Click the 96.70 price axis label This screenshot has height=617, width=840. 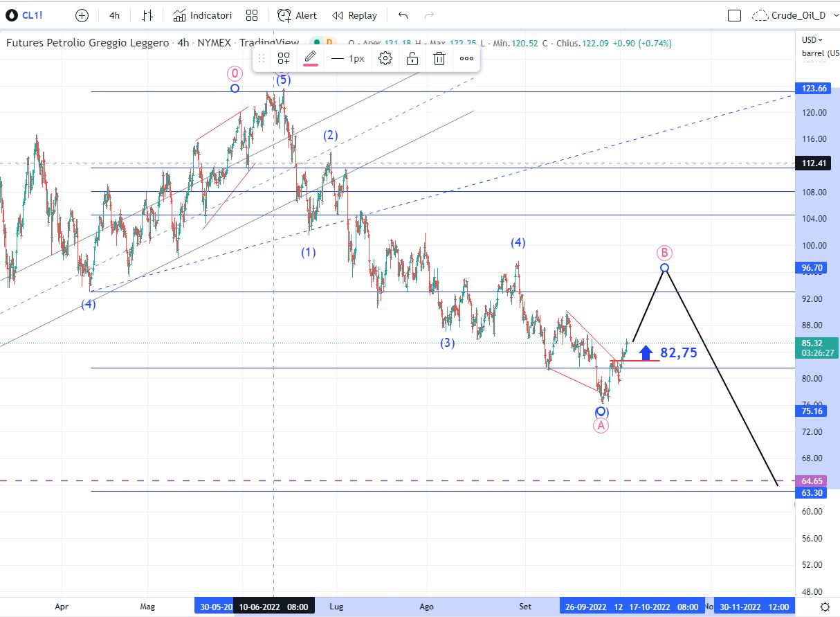(812, 267)
